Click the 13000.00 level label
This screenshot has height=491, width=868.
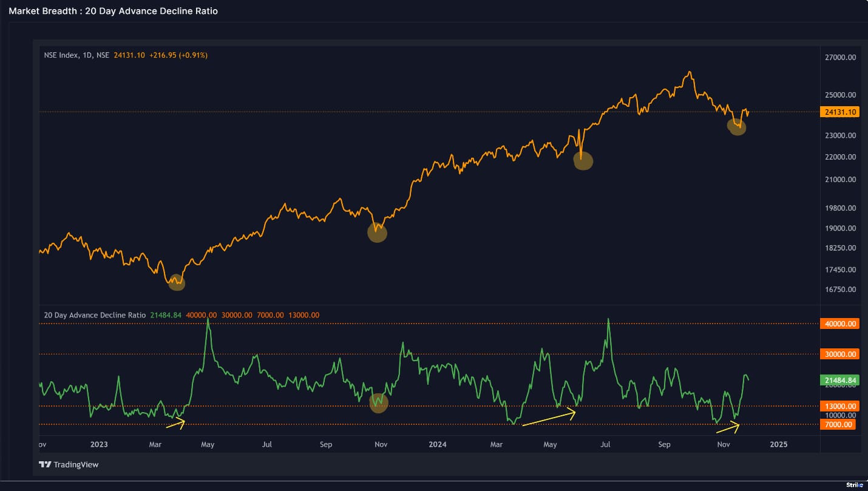(838, 406)
